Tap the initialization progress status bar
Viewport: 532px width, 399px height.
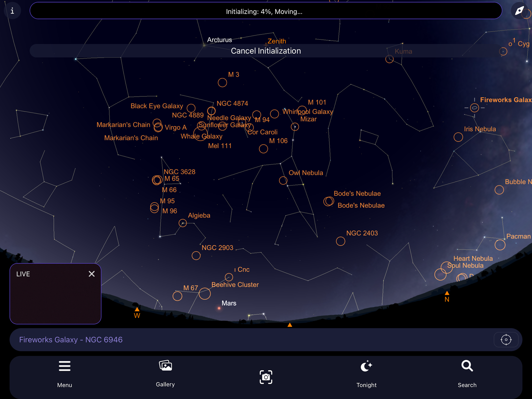click(x=266, y=11)
